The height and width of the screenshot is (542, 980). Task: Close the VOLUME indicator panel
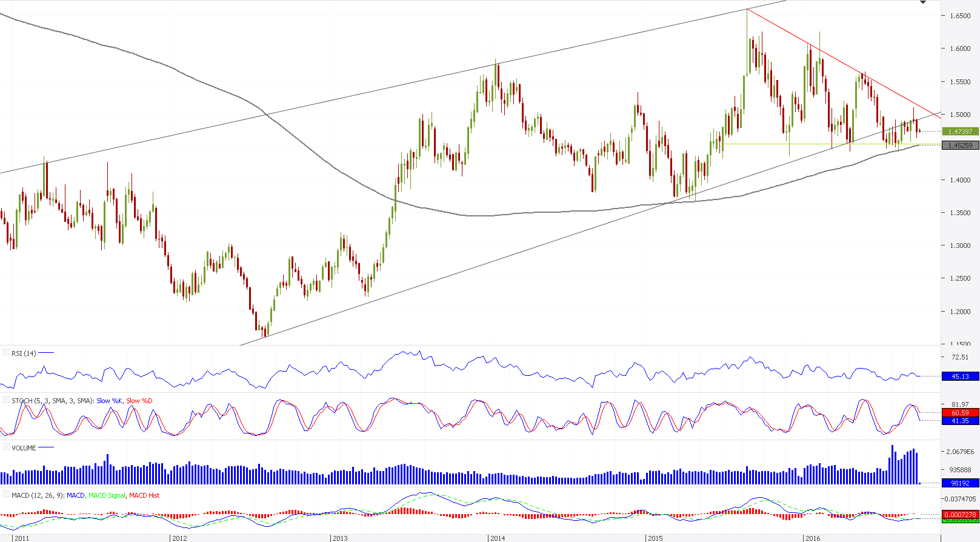click(x=6, y=447)
